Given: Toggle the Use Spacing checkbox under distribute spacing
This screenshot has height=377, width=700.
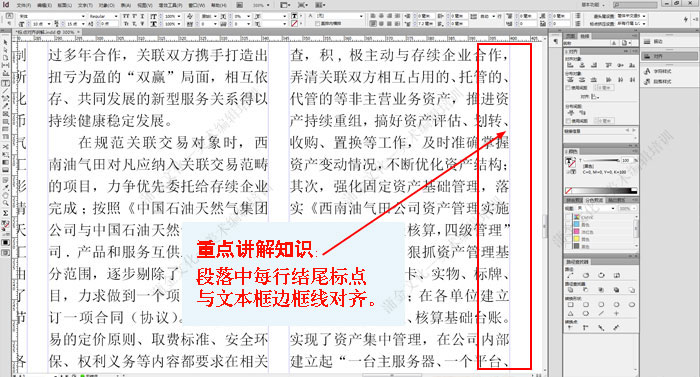Looking at the screenshot, I should [568, 121].
